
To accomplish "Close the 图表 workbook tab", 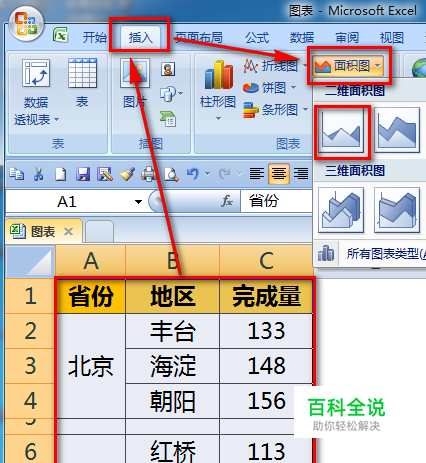I will pos(68,231).
